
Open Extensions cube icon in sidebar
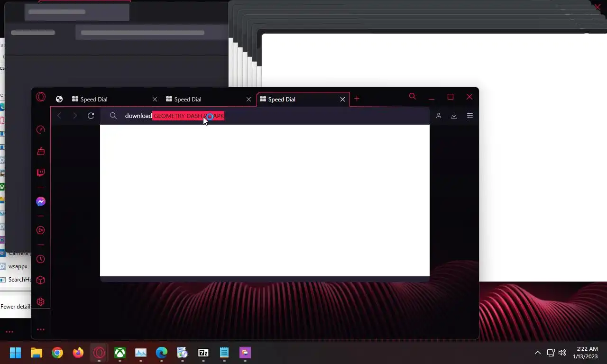pos(41,280)
